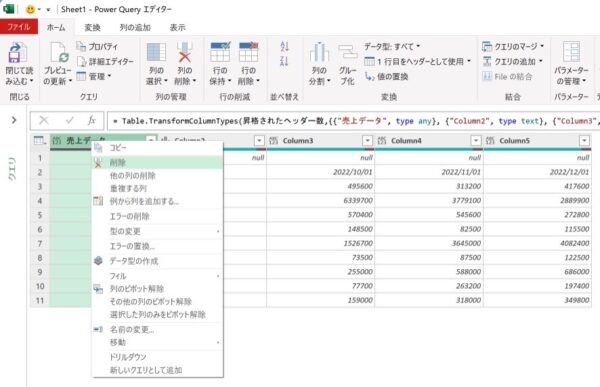Click the Remove Rows (行の削除) icon
The image size is (600, 387).
(x=248, y=52)
